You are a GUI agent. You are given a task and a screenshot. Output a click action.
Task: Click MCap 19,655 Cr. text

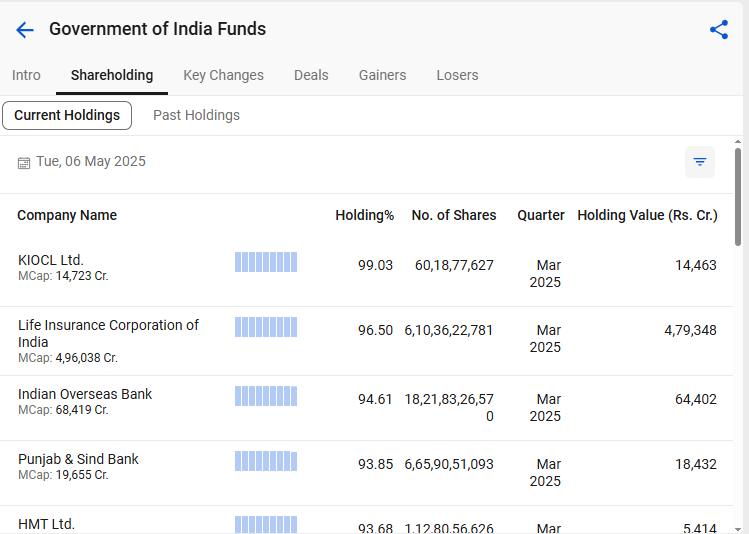(64, 475)
